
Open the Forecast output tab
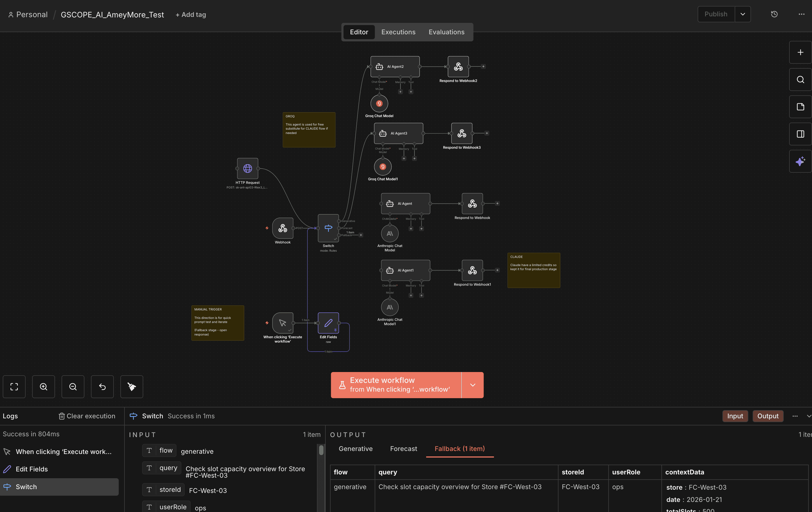coord(403,449)
